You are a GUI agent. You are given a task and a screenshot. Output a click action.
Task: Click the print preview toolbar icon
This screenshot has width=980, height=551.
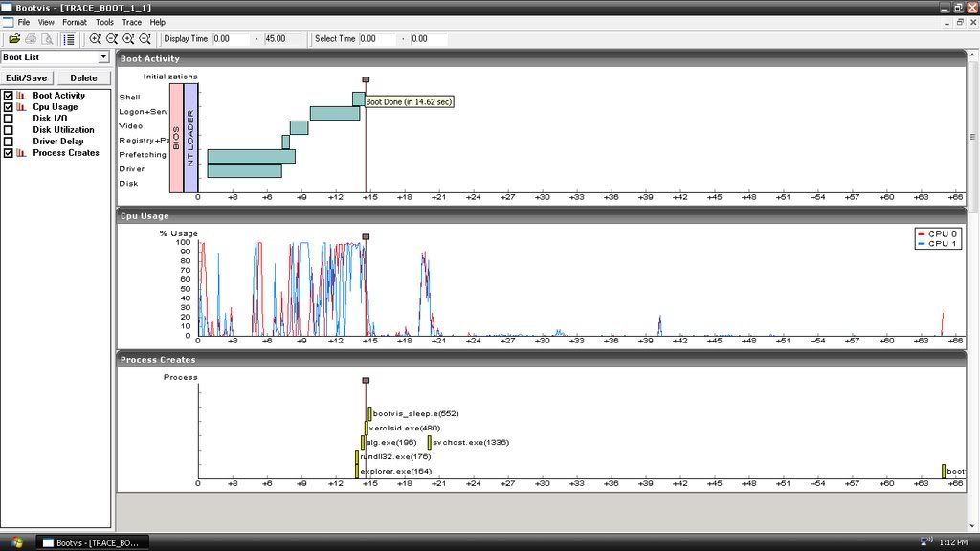point(47,38)
